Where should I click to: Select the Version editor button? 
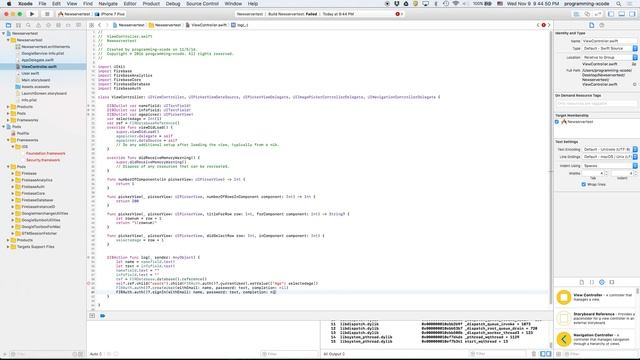[x=598, y=14]
